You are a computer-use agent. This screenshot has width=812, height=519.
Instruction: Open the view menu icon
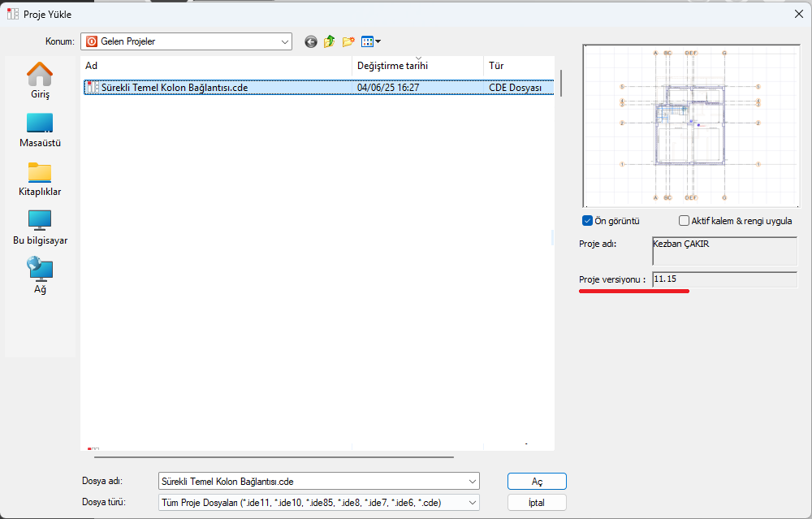click(x=371, y=41)
